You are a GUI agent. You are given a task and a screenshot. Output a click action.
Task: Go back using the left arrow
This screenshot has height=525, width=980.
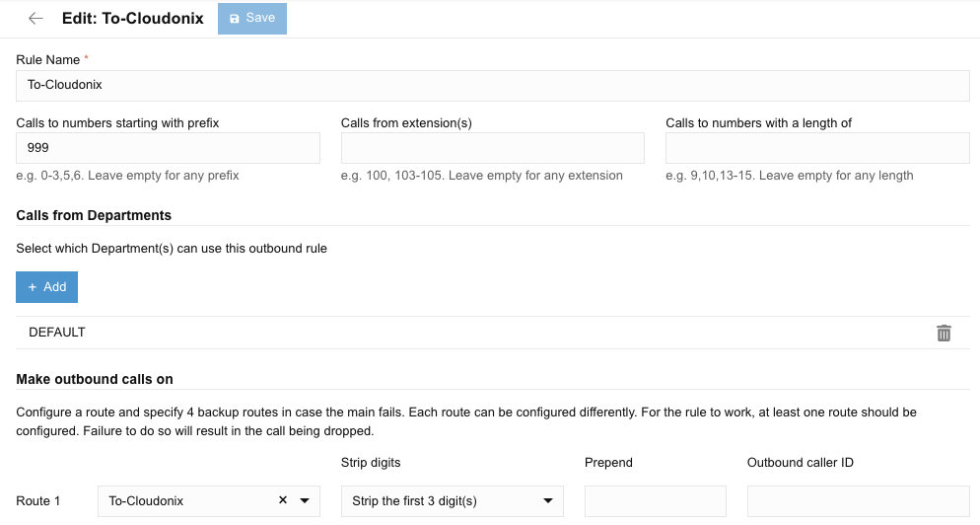coord(35,19)
